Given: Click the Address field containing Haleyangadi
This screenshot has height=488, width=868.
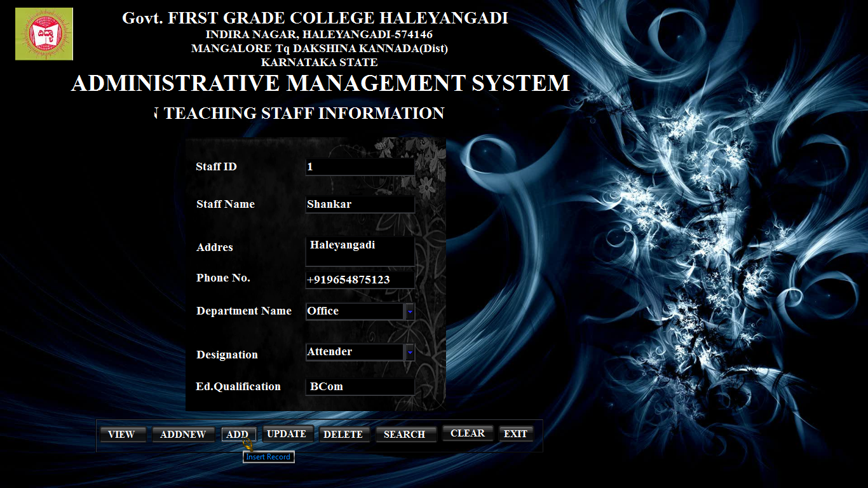Looking at the screenshot, I should click(x=360, y=252).
